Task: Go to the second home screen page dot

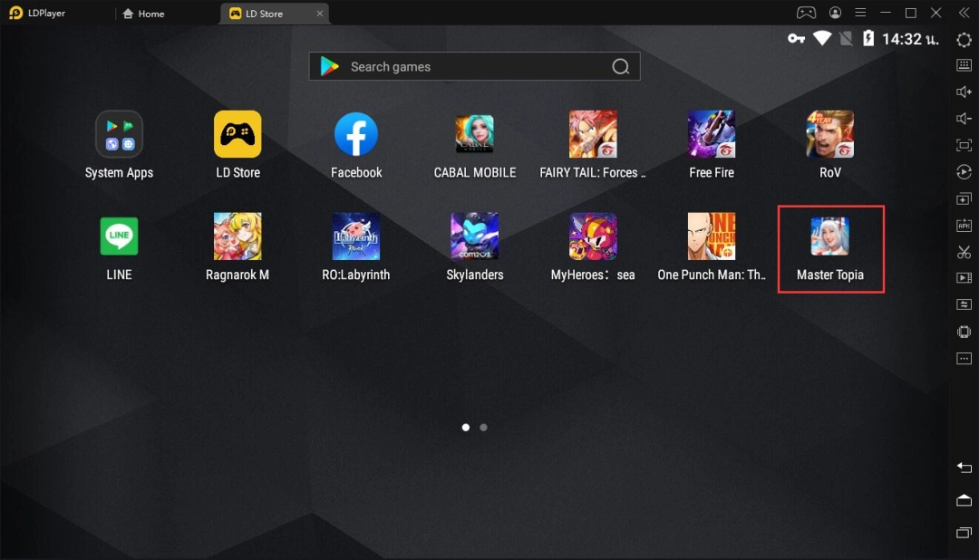Action: (483, 427)
